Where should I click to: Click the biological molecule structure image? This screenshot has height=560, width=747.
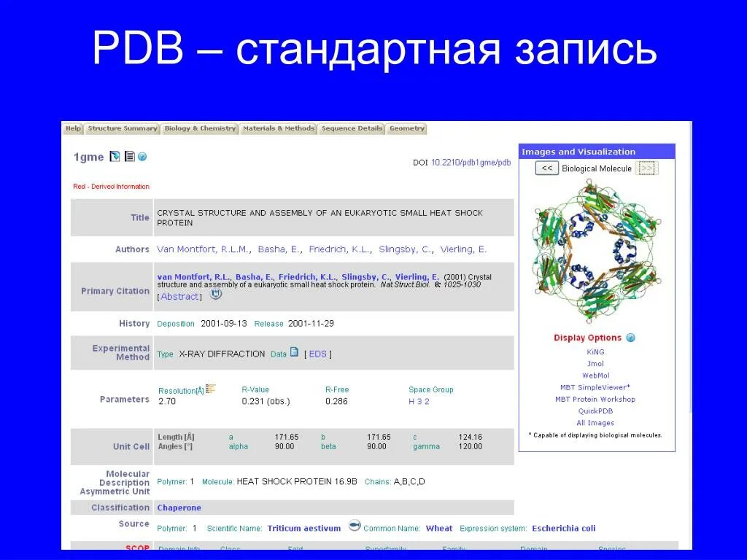tap(597, 251)
